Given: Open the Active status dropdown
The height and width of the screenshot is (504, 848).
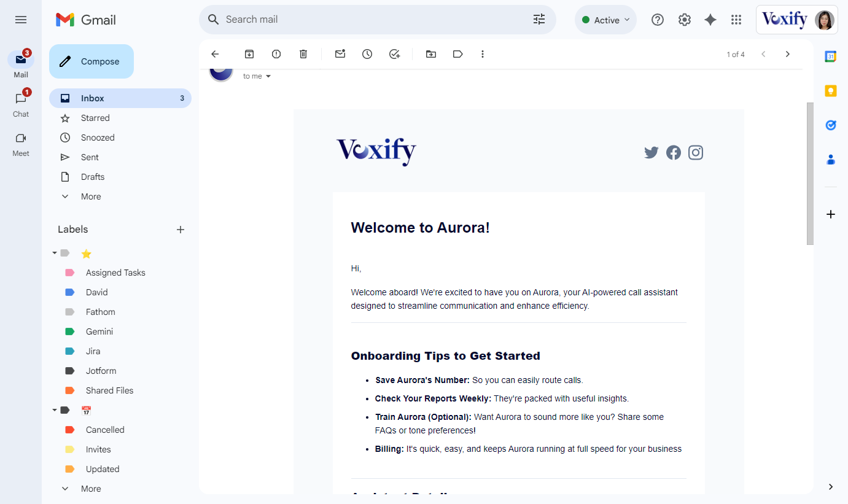Looking at the screenshot, I should click(x=605, y=20).
